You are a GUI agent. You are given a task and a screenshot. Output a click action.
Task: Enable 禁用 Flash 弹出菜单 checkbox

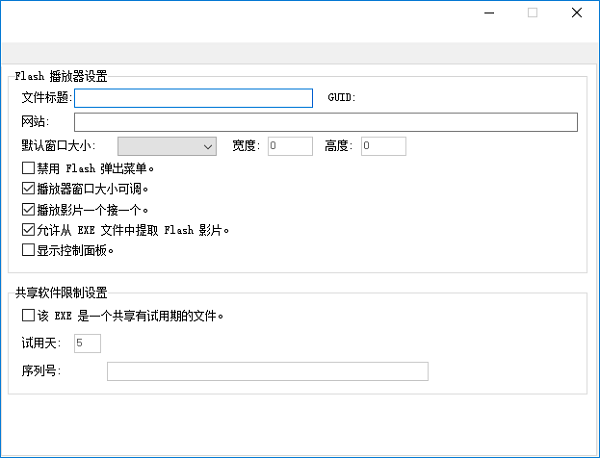pos(28,168)
